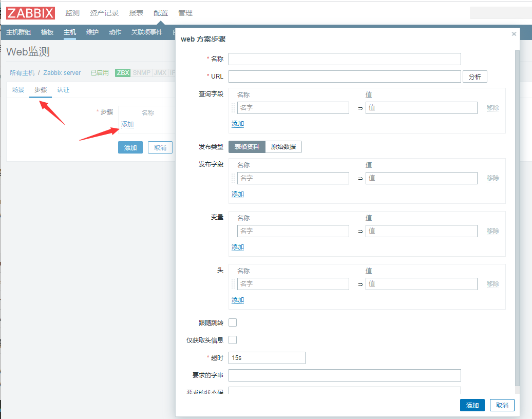
Task: Open 所有主机 breadcrumb link
Action: pyautogui.click(x=22, y=72)
